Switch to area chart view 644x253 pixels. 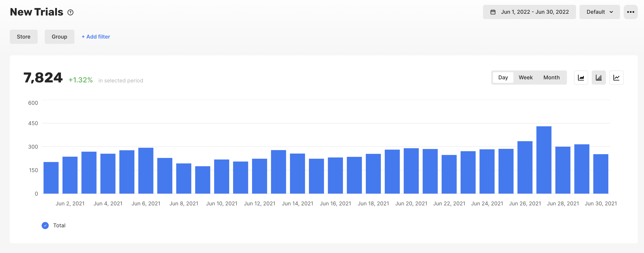581,78
